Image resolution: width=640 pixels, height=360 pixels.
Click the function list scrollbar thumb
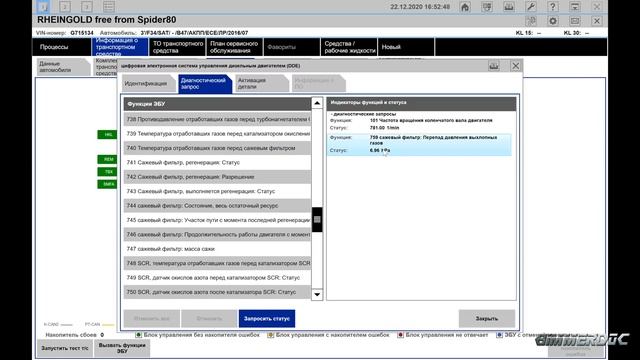coord(317,220)
